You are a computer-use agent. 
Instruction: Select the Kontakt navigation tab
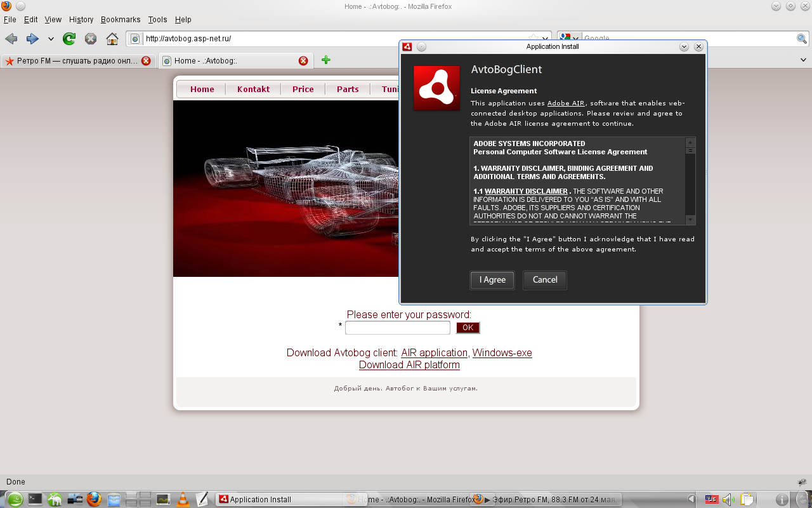(254, 90)
